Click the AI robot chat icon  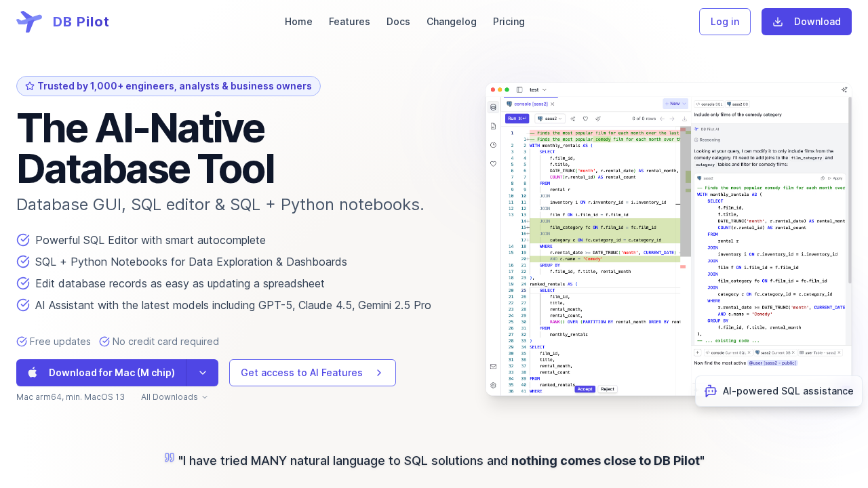(x=711, y=391)
